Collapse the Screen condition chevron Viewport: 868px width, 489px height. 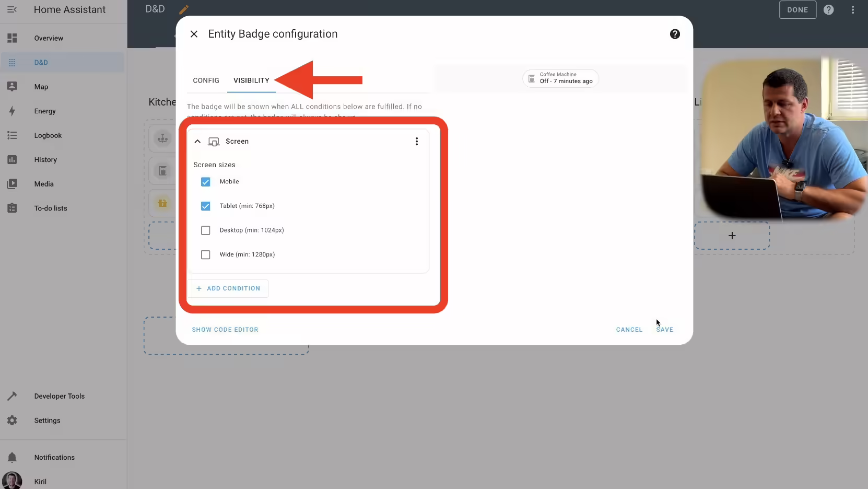pos(197,142)
